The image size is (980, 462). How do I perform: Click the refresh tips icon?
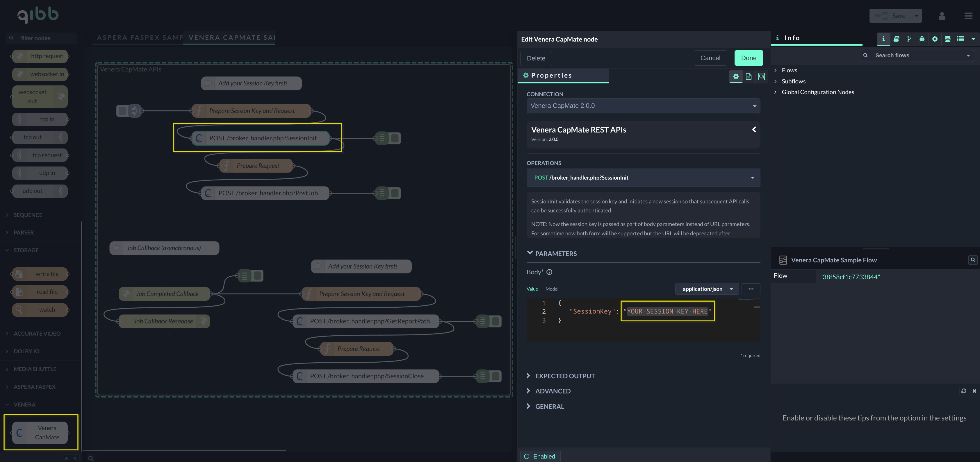[963, 391]
